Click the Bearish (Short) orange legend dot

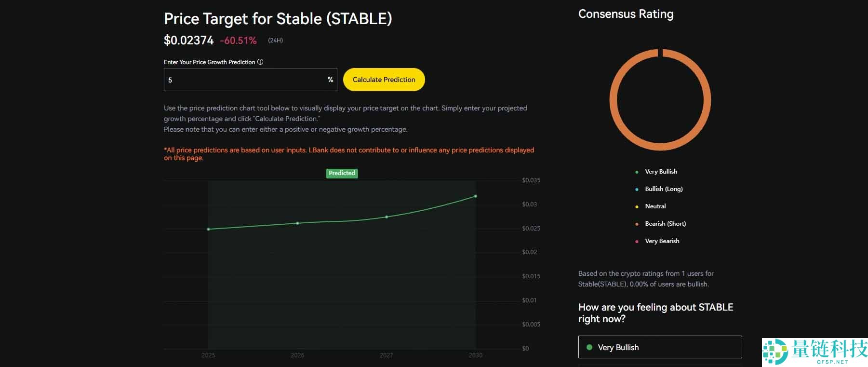click(637, 223)
